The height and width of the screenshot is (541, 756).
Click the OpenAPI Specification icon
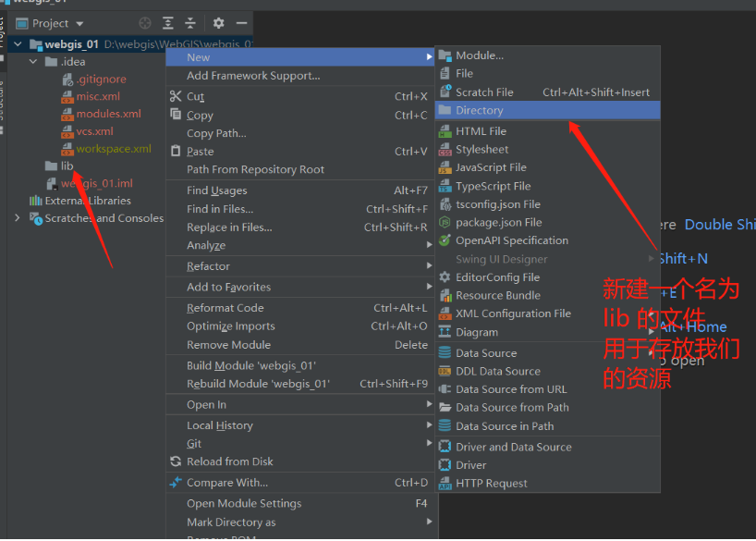click(445, 240)
